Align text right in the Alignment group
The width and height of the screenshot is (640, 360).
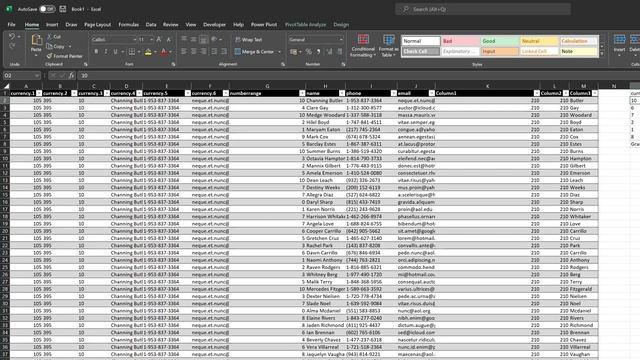click(x=203, y=51)
